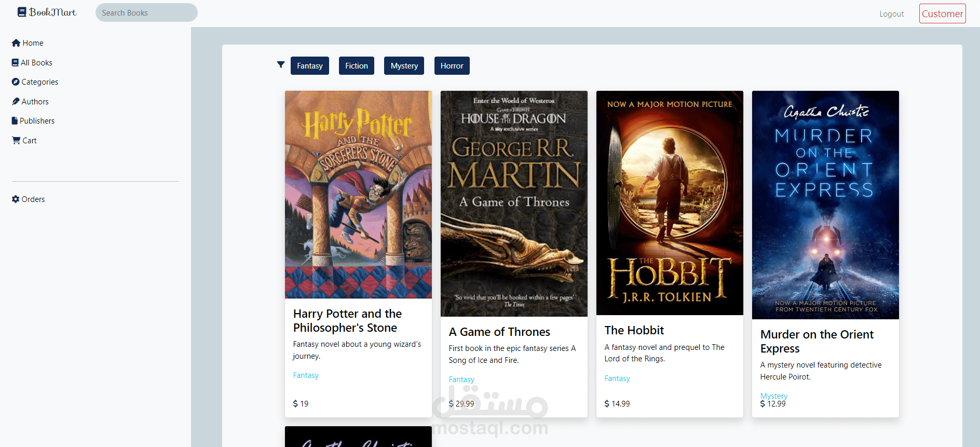Click the Customer button
The width and height of the screenshot is (980, 447).
point(943,13)
